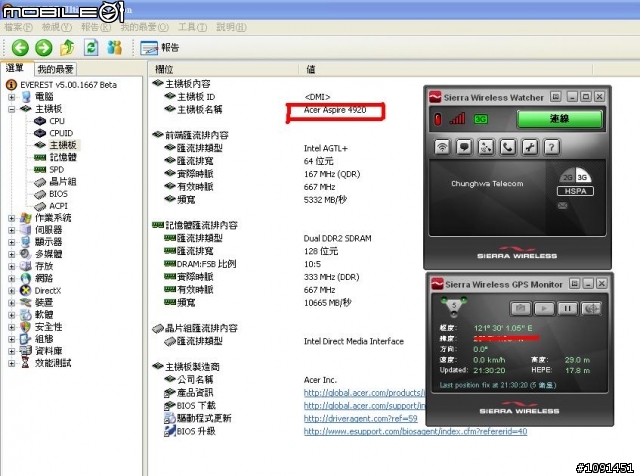640x476 pixels.
Task: Expand the 網路 Network tree node
Action: click(12, 278)
